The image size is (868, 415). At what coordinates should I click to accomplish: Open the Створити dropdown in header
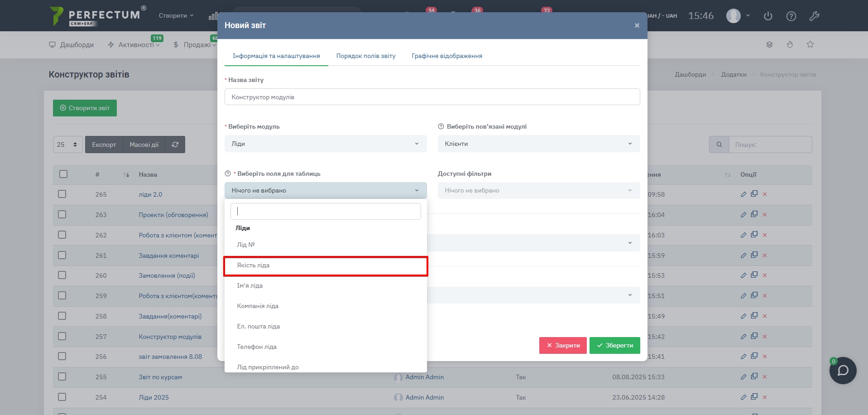point(176,15)
